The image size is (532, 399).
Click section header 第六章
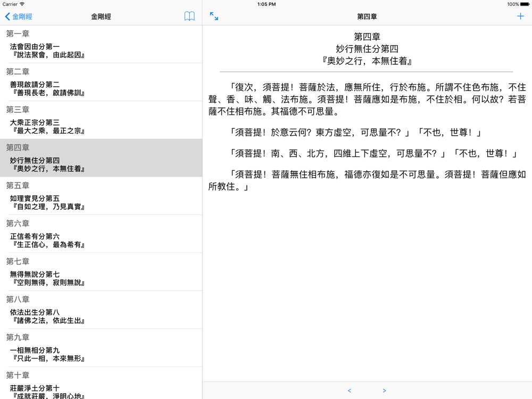point(18,223)
